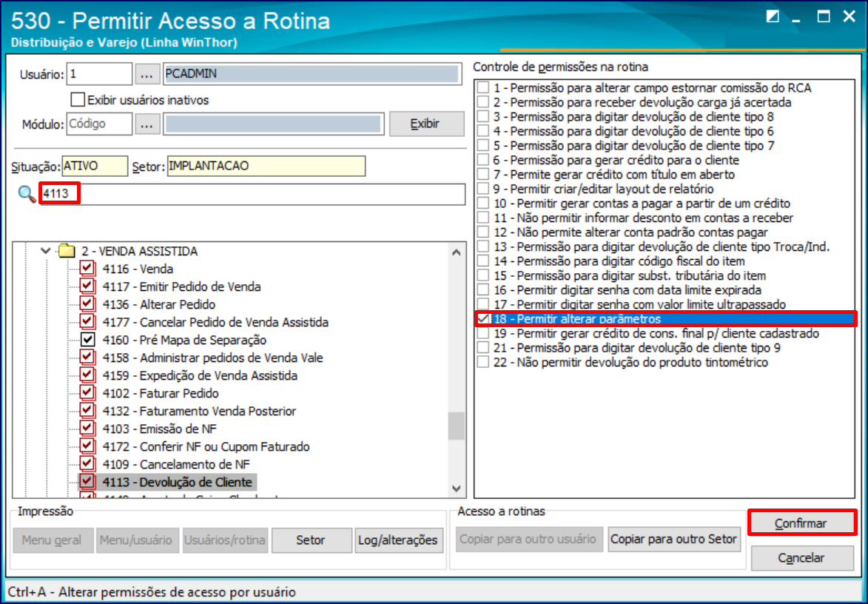
Task: Open Log/alterações report
Action: [x=397, y=540]
